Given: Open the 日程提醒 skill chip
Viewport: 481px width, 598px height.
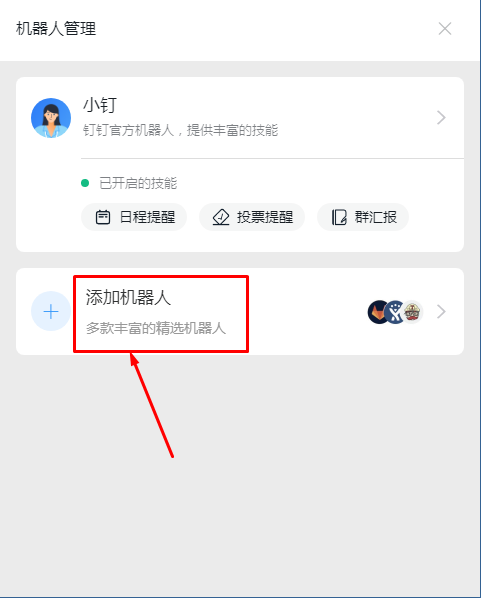Looking at the screenshot, I should coord(134,217).
